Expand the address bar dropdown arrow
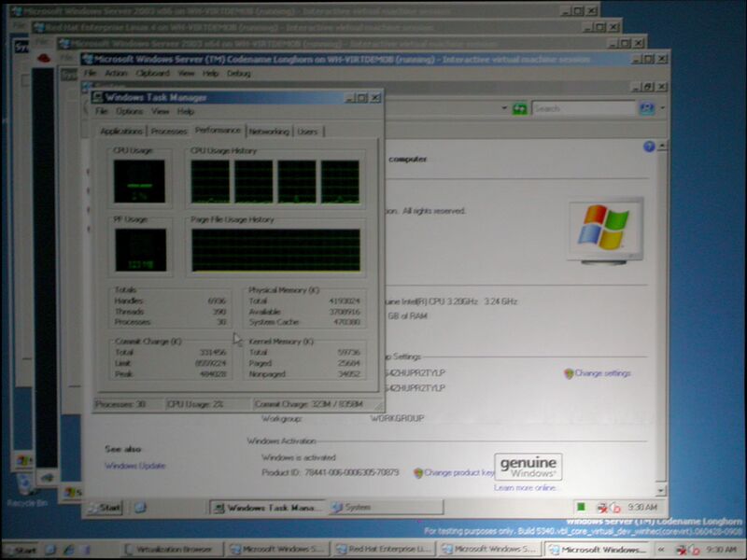The height and width of the screenshot is (560, 747). coord(504,108)
